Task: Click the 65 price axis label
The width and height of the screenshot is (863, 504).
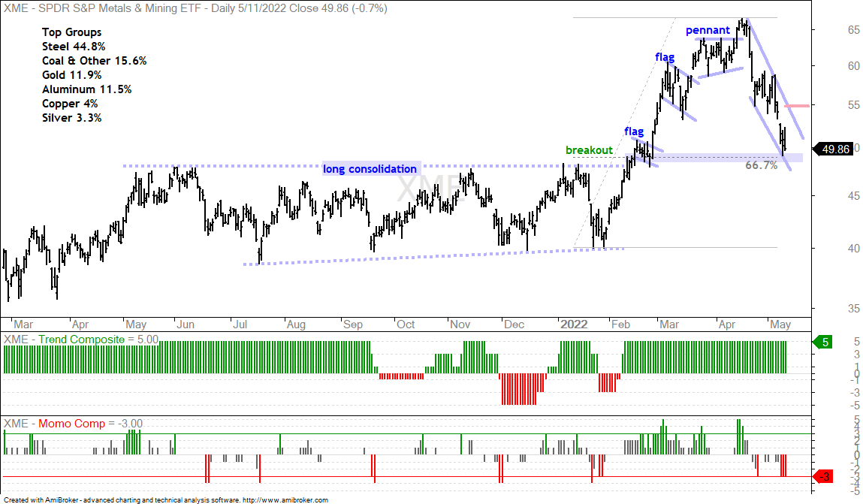Action: [854, 30]
